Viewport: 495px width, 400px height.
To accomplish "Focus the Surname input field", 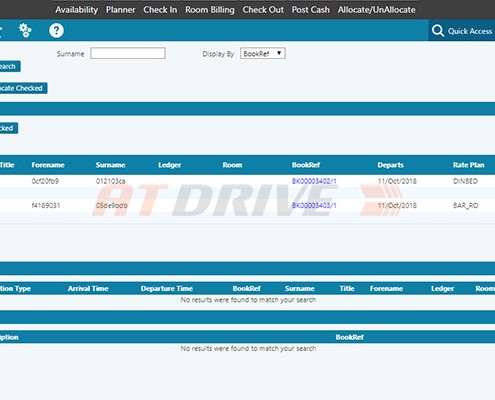I will click(x=128, y=53).
